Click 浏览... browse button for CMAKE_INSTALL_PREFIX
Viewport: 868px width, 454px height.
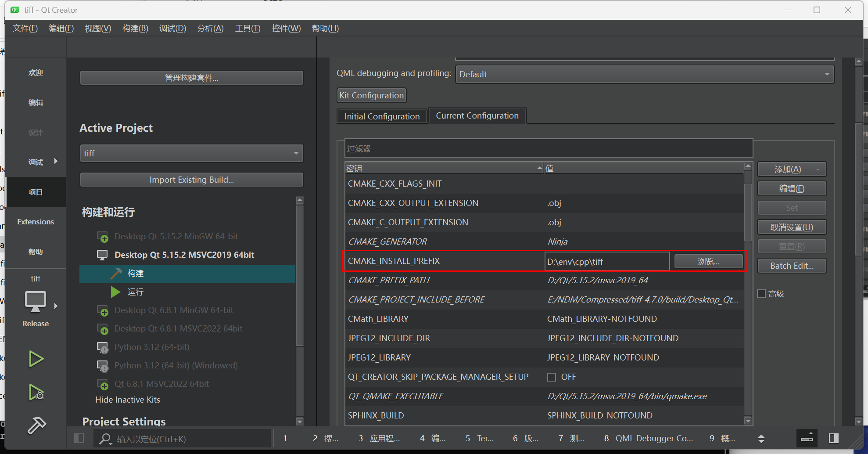click(x=708, y=262)
